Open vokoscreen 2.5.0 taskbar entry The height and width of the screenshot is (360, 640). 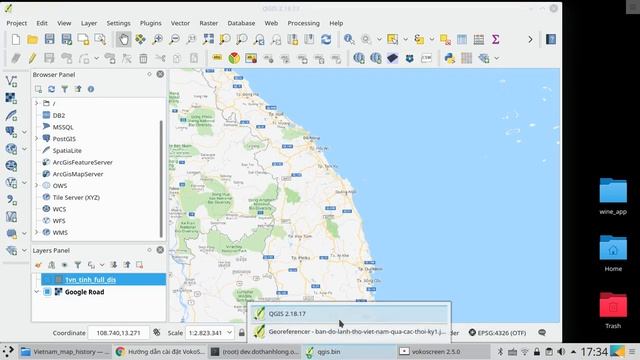[x=444, y=351]
